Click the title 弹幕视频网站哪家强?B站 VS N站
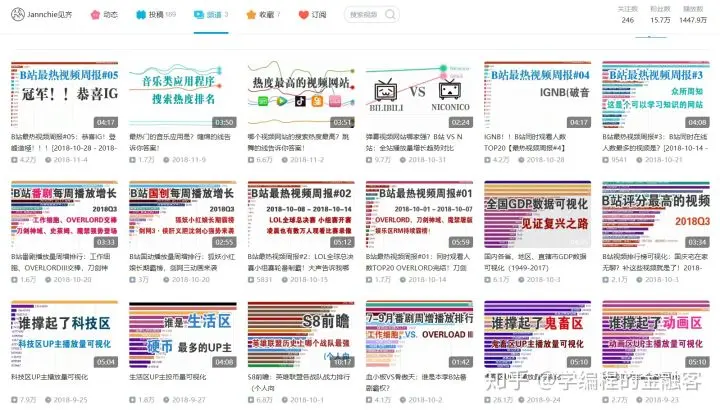This screenshot has height=410, width=720. click(414, 142)
